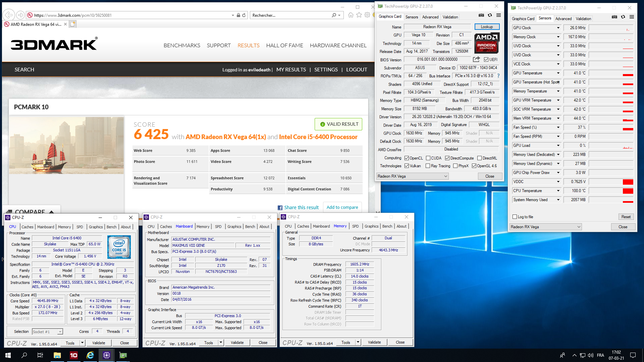Expand the GPU Load sensor dropdown

[558, 145]
